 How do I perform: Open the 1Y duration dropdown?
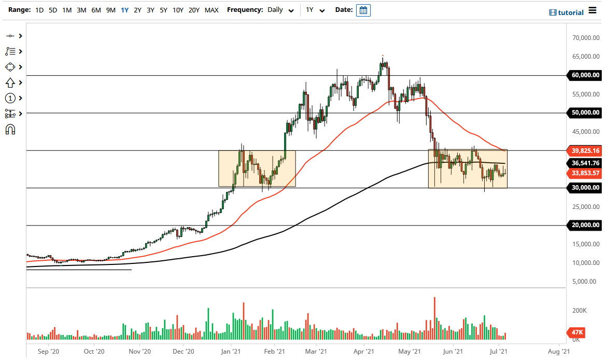[316, 10]
